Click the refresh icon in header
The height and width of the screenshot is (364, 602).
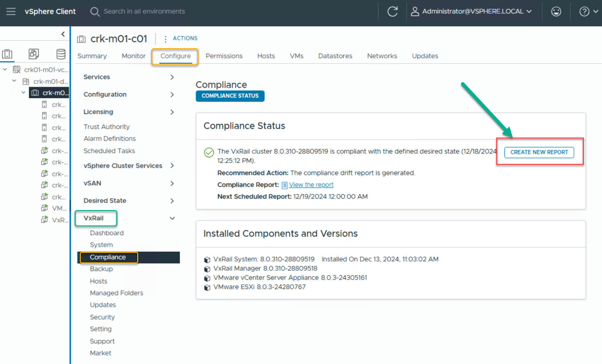tap(392, 11)
